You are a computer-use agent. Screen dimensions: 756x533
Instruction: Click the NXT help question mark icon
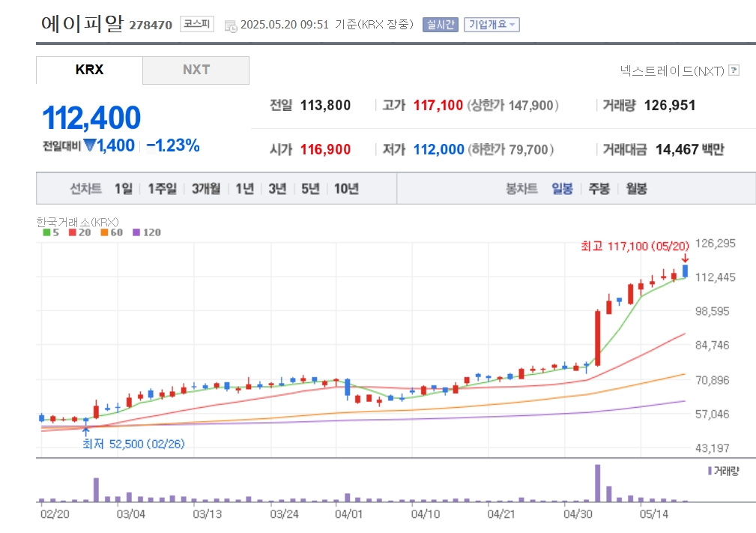coord(734,70)
